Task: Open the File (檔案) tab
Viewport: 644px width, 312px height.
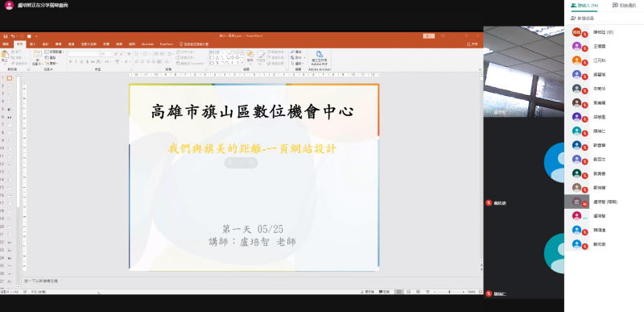Action: pos(6,44)
